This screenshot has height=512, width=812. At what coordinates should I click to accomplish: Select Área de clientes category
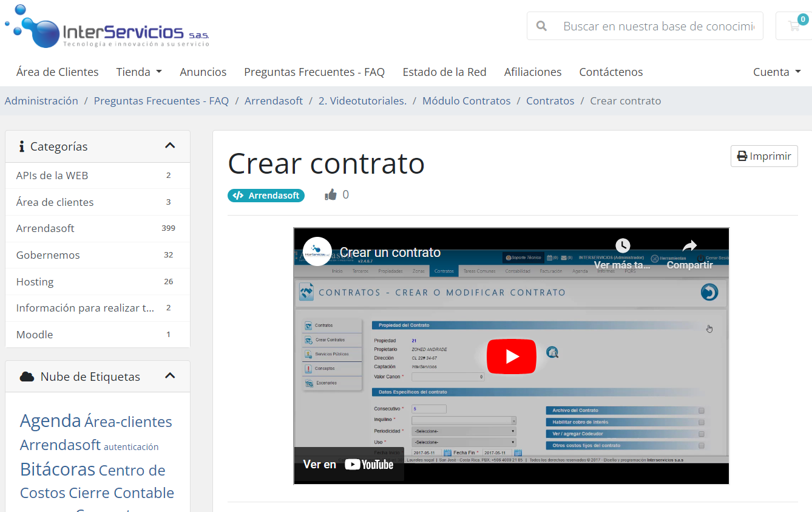(x=98, y=202)
